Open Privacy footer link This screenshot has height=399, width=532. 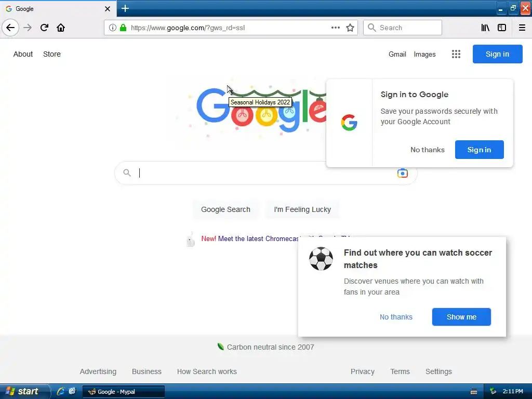point(362,371)
